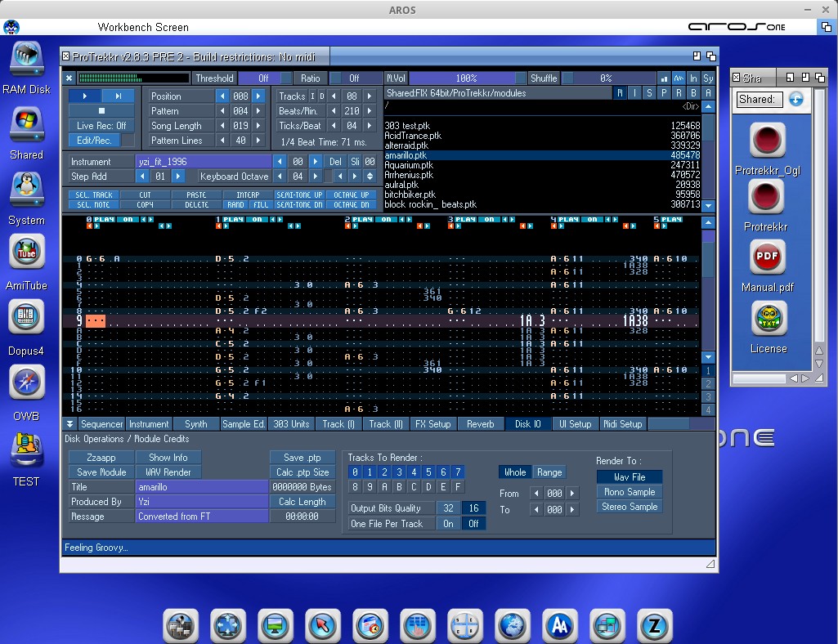Toggle Live Rec off/on button

click(x=101, y=126)
